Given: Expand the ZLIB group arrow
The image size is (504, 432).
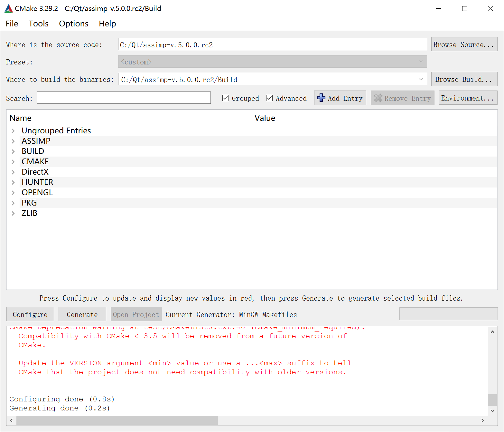Looking at the screenshot, I should (x=13, y=213).
